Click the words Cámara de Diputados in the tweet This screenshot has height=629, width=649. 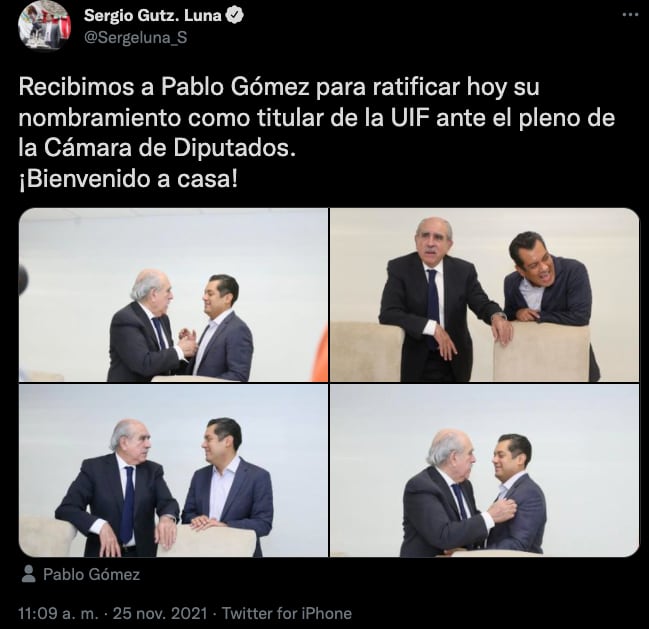point(170,149)
